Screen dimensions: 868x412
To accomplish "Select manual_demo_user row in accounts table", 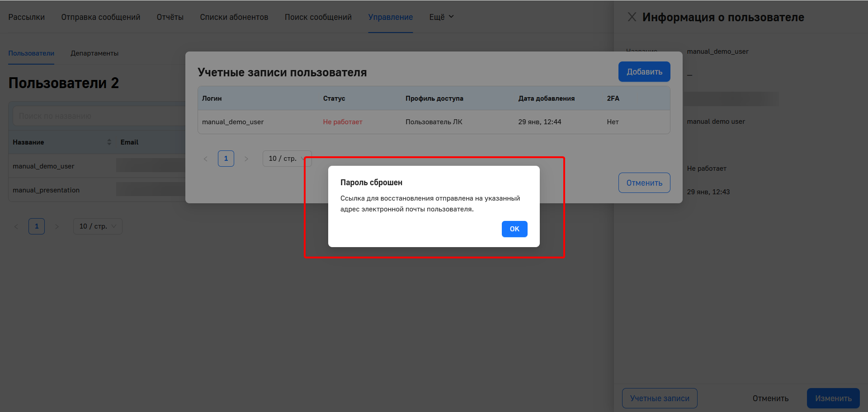I will (233, 122).
